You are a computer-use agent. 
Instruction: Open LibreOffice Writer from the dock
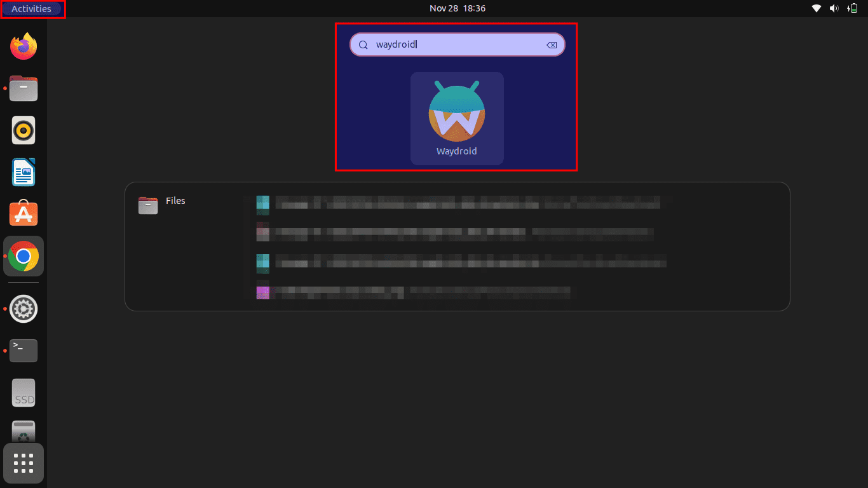tap(24, 172)
